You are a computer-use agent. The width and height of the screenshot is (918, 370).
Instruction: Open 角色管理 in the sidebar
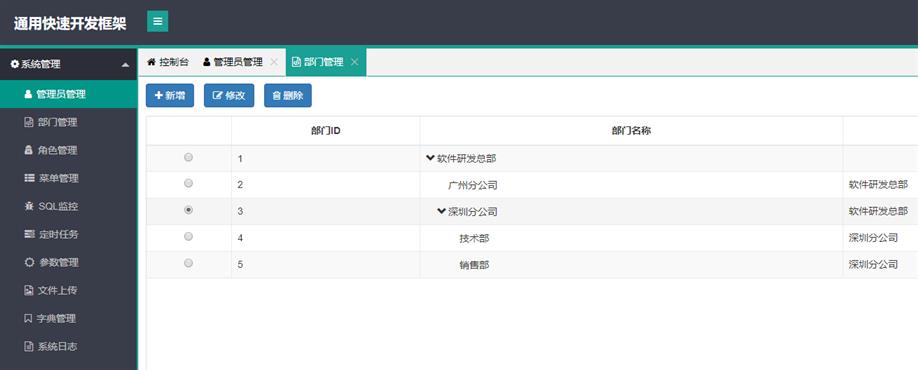coord(68,150)
